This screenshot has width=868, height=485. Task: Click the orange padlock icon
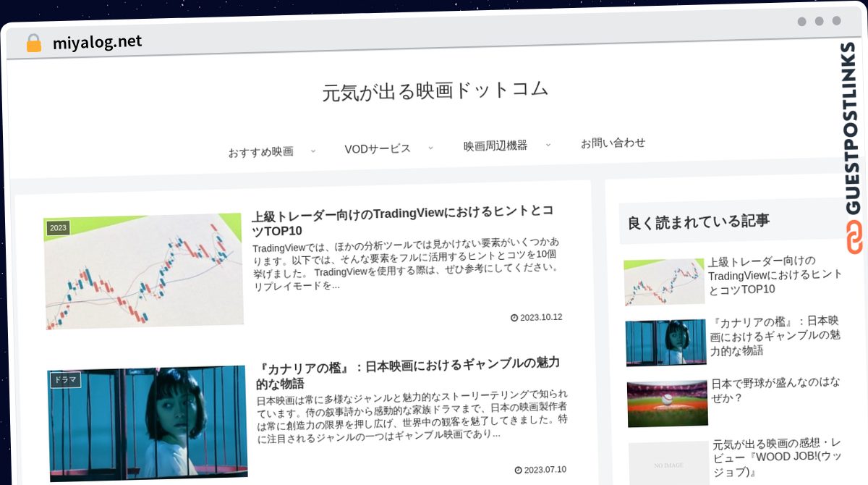coord(33,43)
